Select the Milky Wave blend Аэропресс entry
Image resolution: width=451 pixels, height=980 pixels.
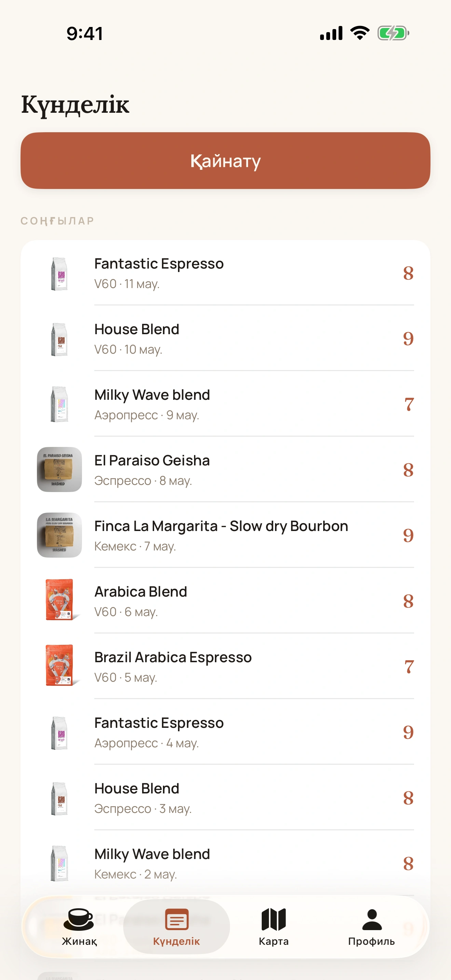click(225, 404)
